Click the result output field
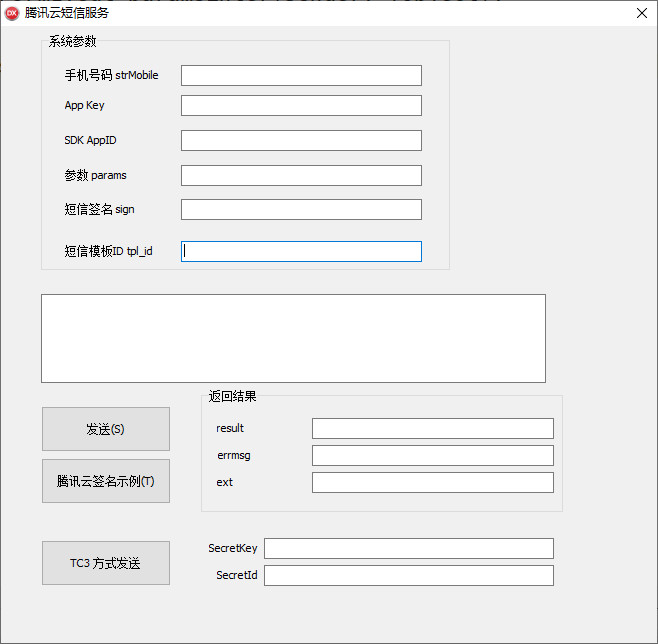 click(433, 428)
